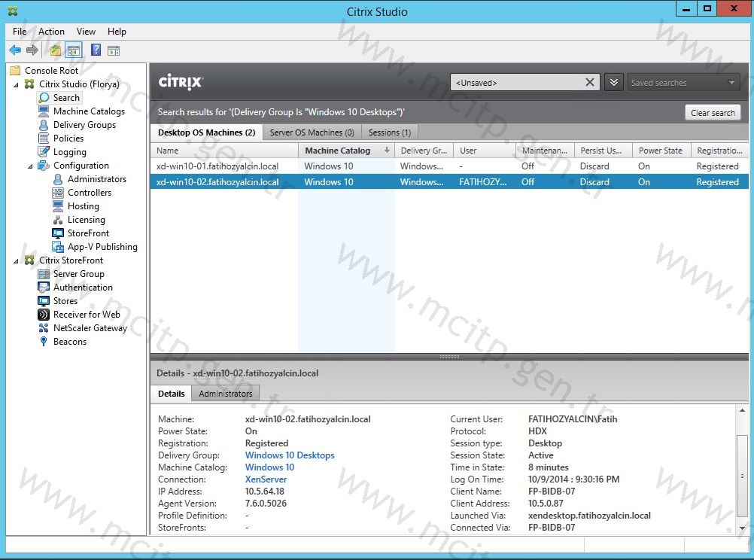Select the StoreFront node under Configuration
The image size is (754, 560).
pyautogui.click(x=89, y=233)
